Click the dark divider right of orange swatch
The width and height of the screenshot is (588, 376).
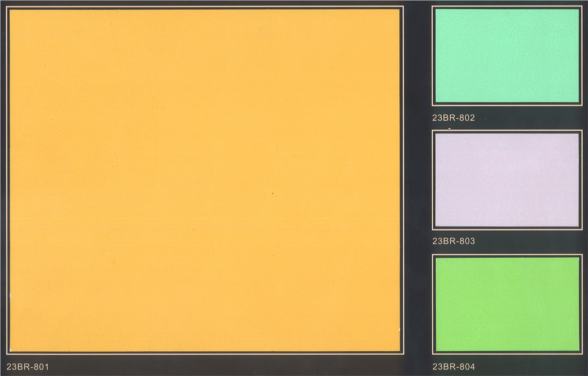point(417,180)
